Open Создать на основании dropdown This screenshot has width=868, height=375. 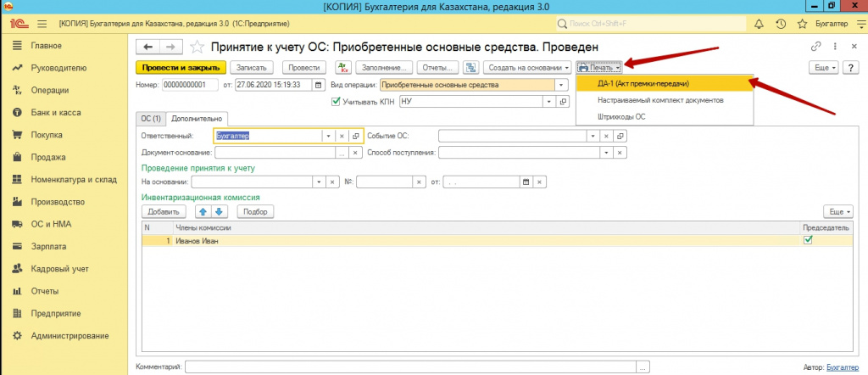click(529, 68)
